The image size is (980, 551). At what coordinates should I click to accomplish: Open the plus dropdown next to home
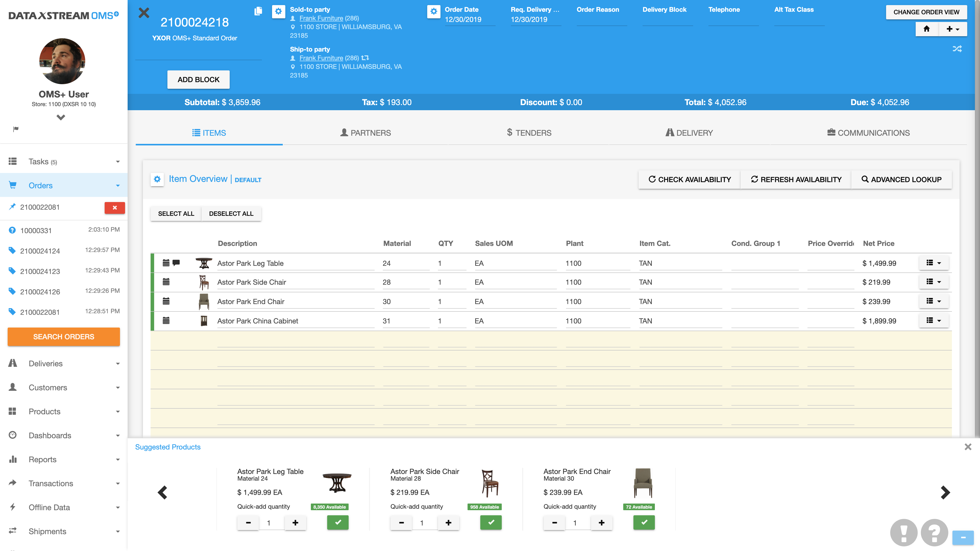click(953, 29)
